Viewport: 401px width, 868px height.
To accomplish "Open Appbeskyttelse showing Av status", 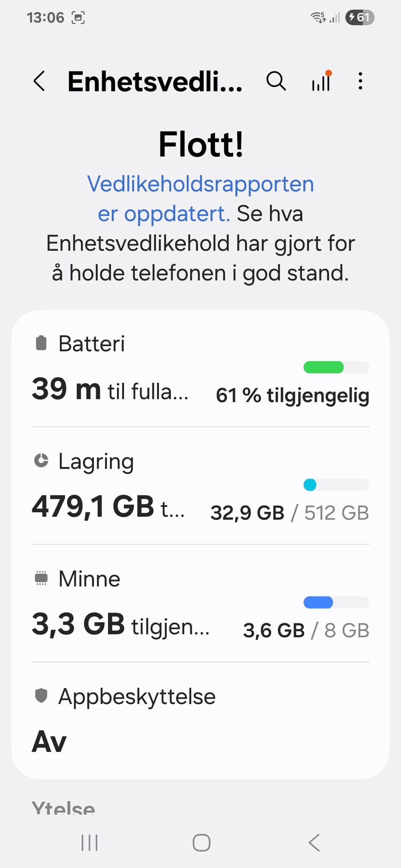I will [200, 721].
